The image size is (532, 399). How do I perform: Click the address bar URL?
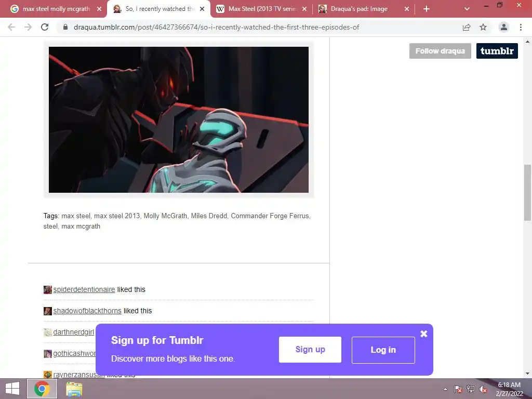coord(216,27)
